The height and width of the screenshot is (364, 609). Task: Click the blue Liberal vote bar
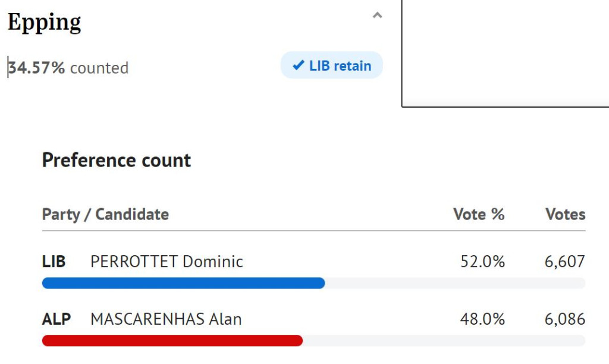(x=183, y=283)
